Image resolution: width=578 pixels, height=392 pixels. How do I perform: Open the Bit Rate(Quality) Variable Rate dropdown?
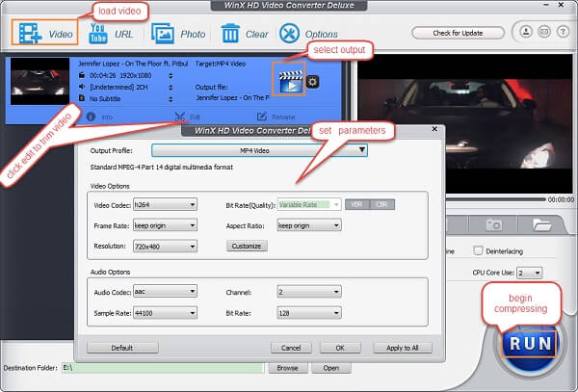pos(309,204)
